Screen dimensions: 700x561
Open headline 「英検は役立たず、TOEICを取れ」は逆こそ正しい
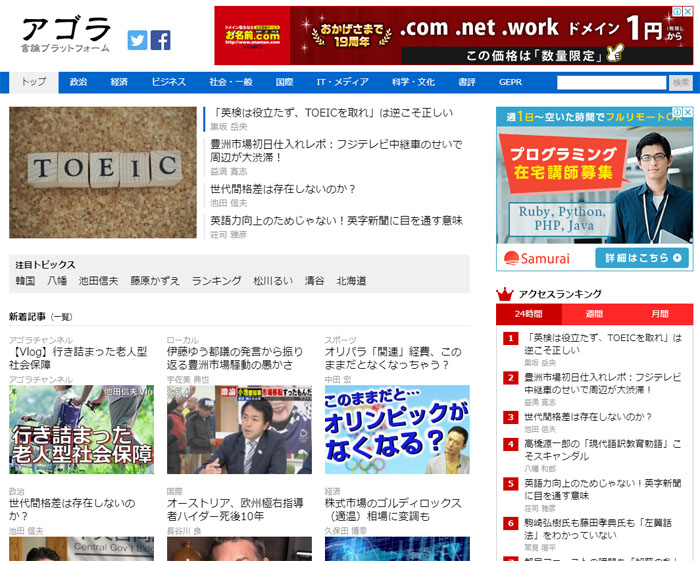pos(332,113)
